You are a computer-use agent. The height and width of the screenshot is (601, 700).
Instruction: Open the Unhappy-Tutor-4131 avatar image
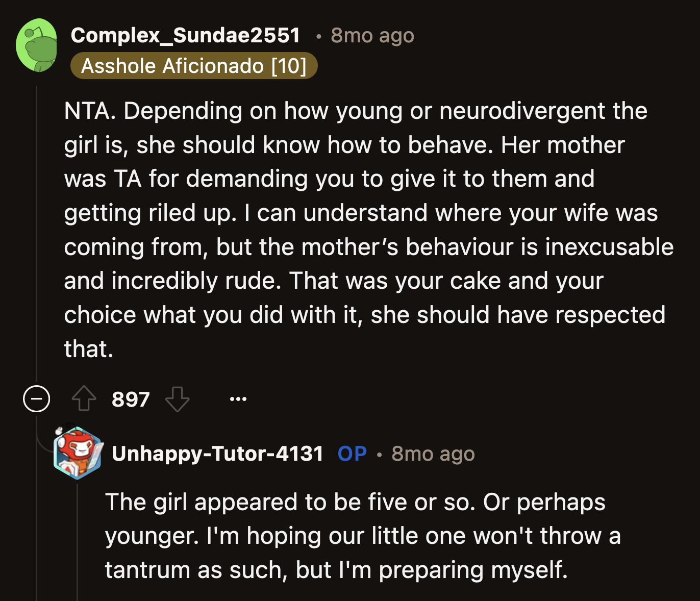pos(78,453)
